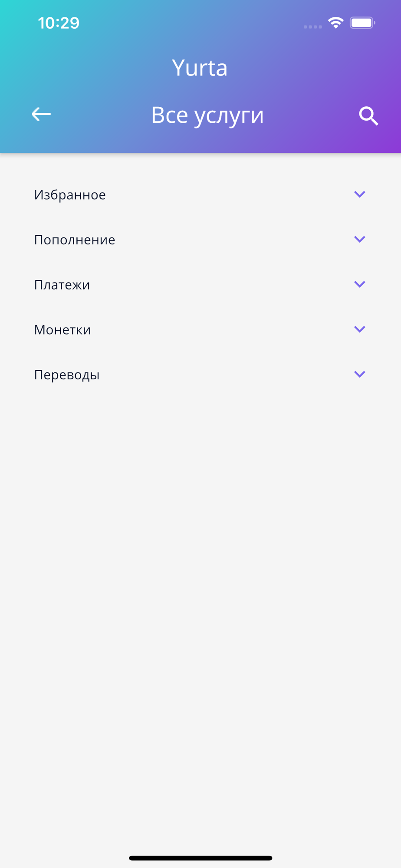Viewport: 401px width, 868px height.
Task: Select the Монетки category
Action: (62, 330)
